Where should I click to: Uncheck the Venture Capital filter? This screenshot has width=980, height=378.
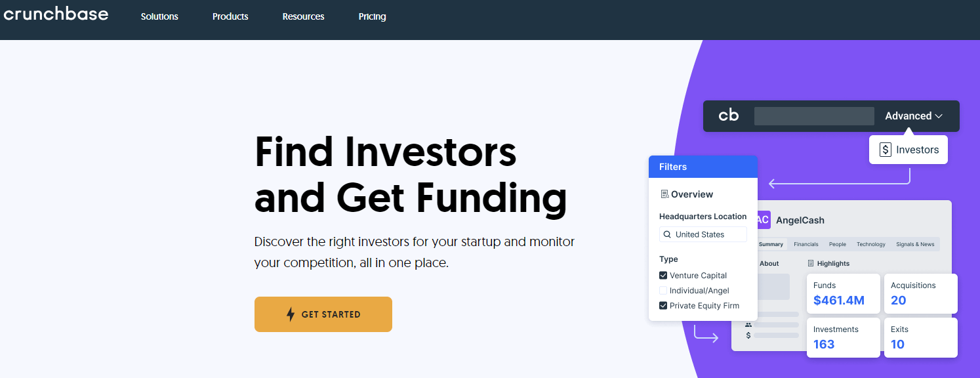663,275
